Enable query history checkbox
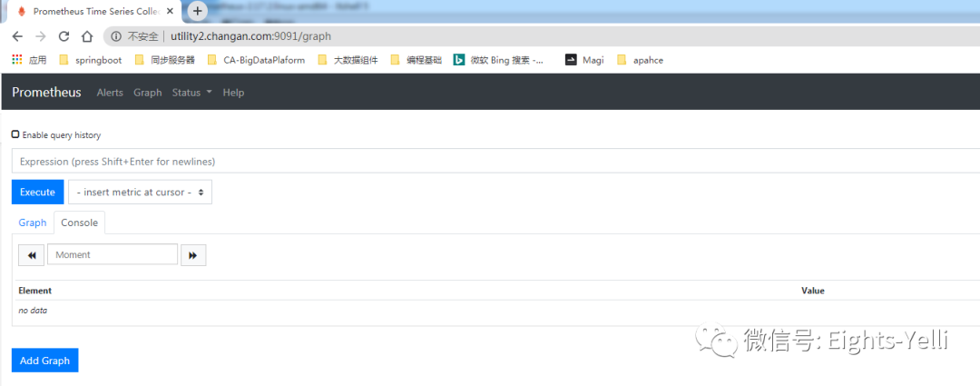980x386 pixels. 15,134
